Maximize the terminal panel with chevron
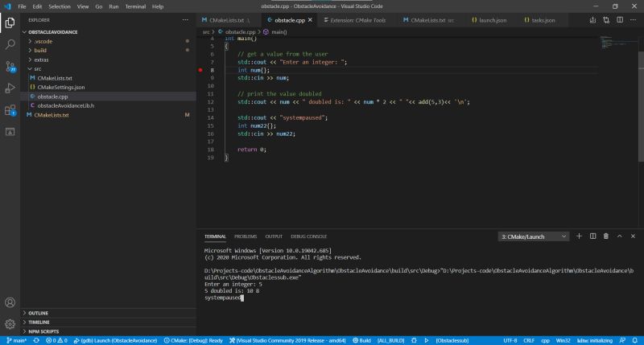 pyautogui.click(x=620, y=236)
